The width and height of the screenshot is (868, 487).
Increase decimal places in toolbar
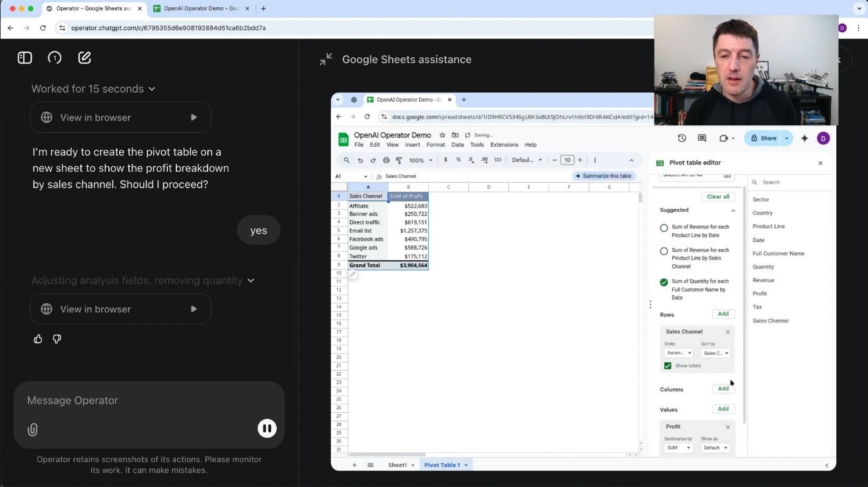tap(484, 160)
